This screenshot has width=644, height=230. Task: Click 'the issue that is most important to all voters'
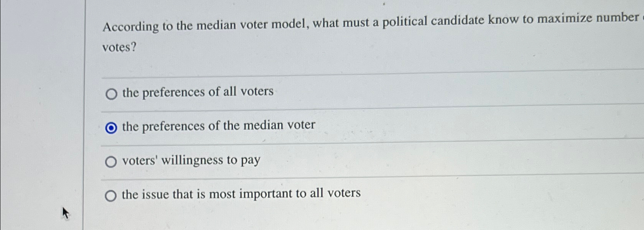click(x=241, y=194)
